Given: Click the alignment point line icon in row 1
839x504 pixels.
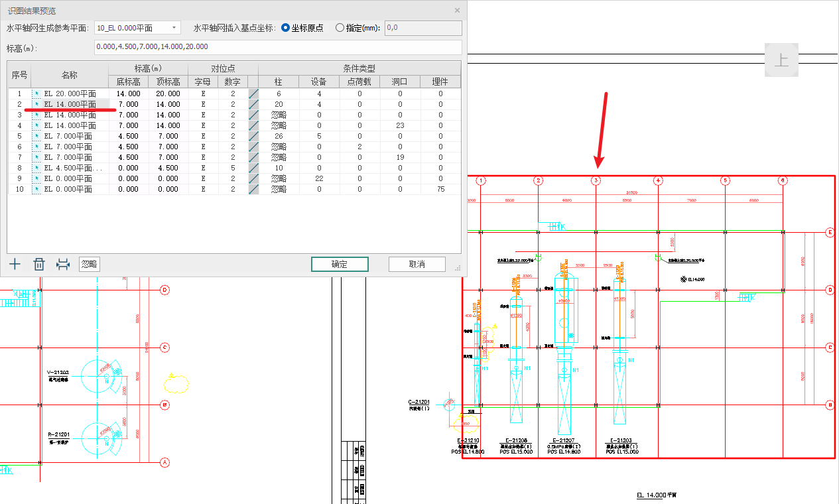Looking at the screenshot, I should [x=253, y=94].
